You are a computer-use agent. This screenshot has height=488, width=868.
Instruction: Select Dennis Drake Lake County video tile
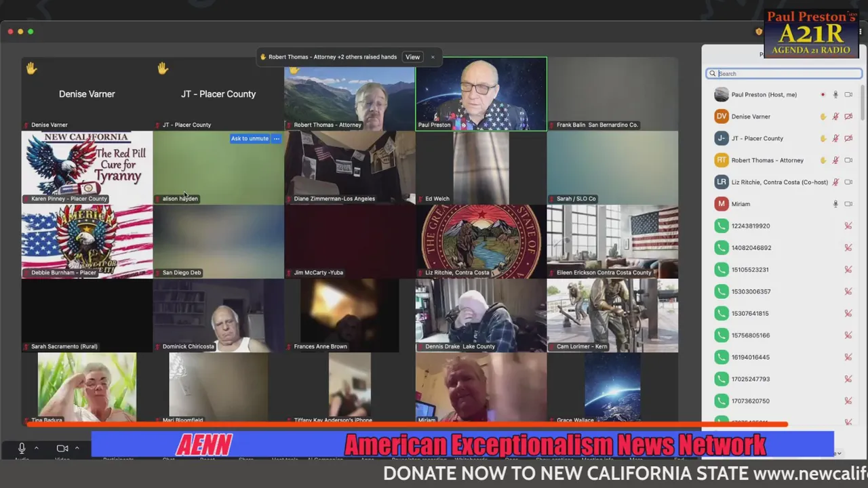(481, 315)
